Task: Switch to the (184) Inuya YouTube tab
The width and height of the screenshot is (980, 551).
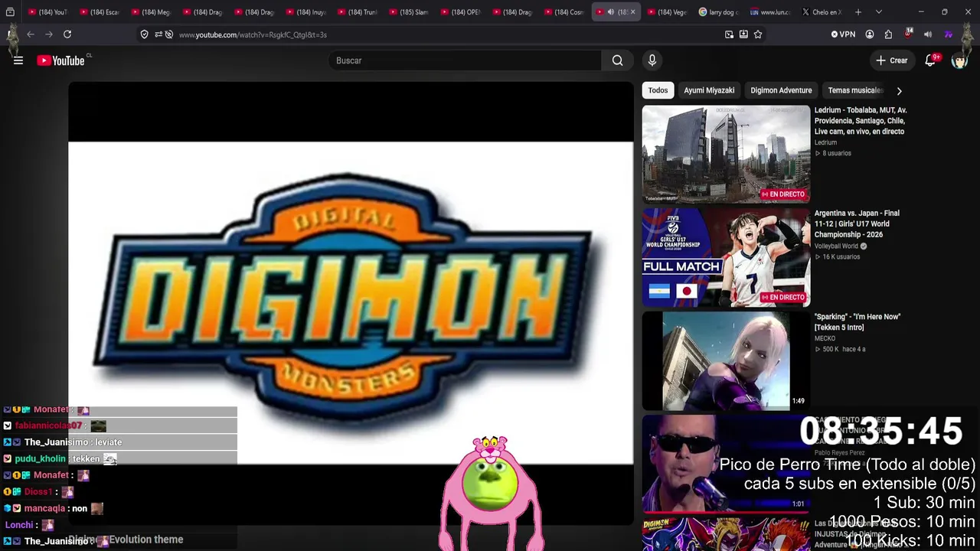Action: [x=305, y=12]
